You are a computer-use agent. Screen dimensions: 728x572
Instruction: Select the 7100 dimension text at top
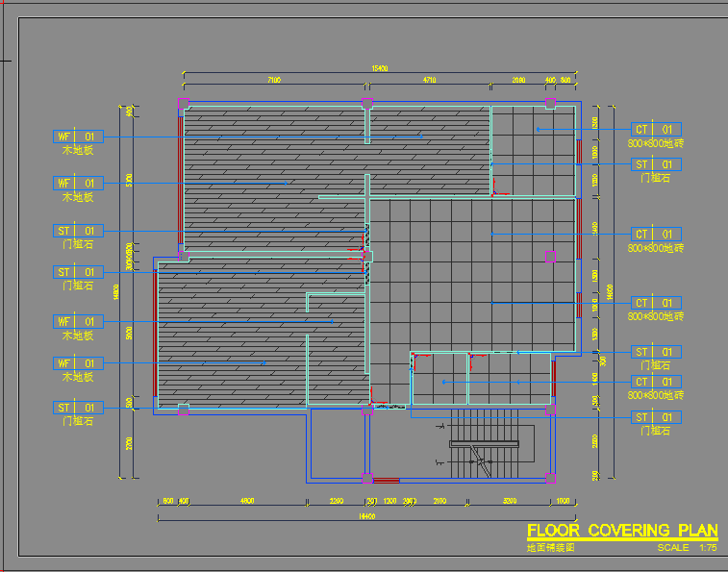[x=274, y=81]
